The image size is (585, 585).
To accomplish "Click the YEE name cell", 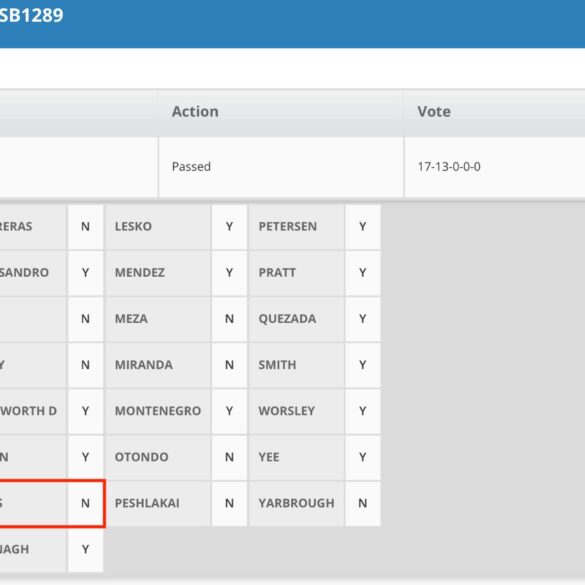I will point(297,458).
